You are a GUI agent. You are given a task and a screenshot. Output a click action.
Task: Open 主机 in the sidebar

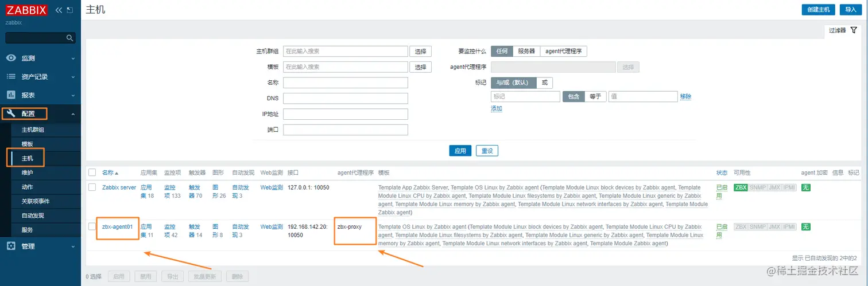click(x=27, y=158)
